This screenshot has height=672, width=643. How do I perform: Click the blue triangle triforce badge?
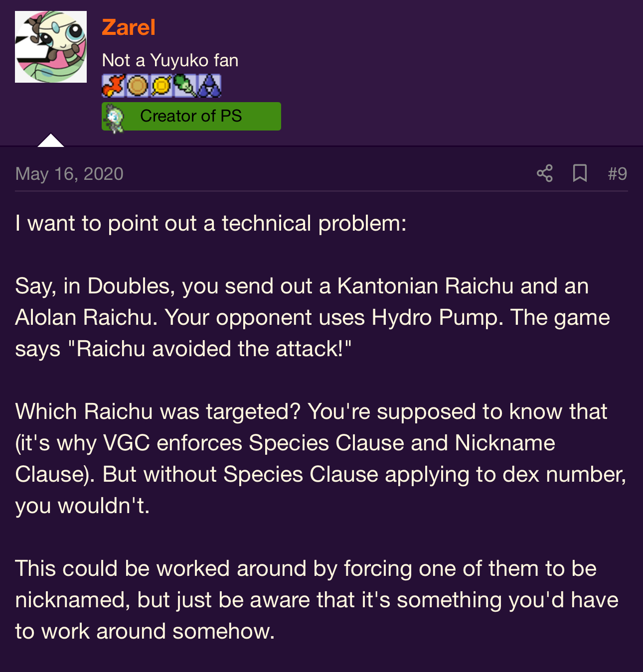[209, 86]
